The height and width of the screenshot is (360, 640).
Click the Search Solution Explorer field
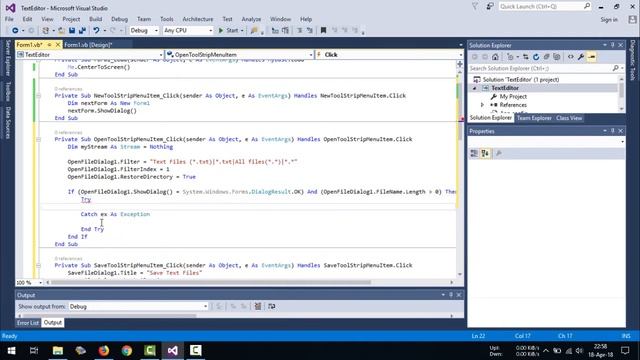(x=546, y=68)
